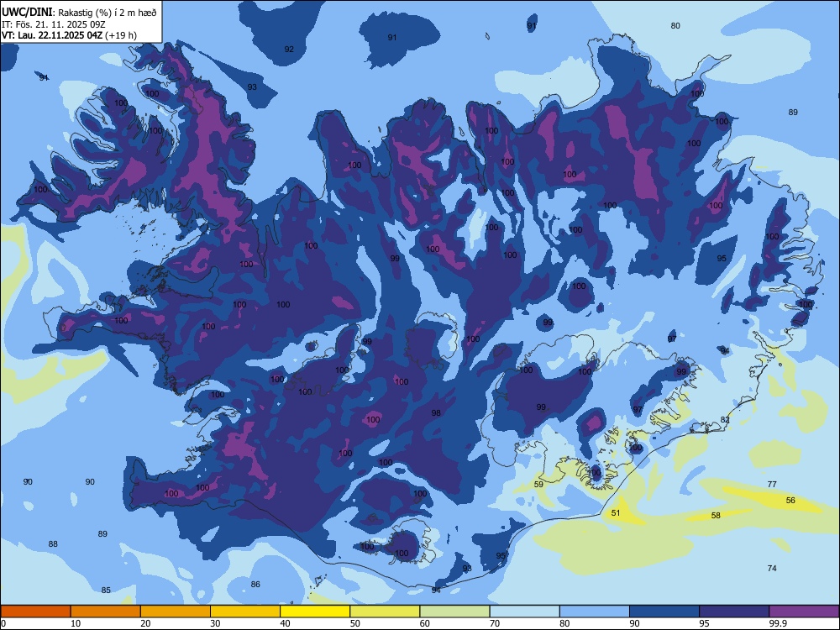Click the golden 30–40 legend color band
This screenshot has width=840, height=630.
point(245,612)
